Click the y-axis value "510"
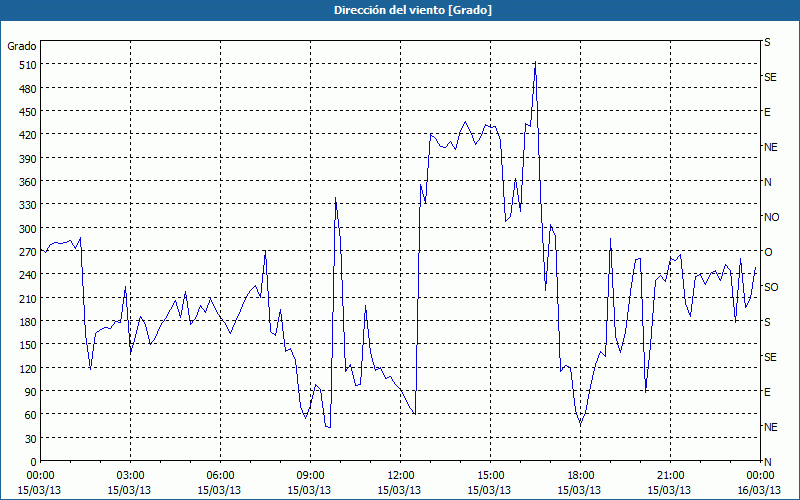Viewport: 800px width, 500px height. coord(28,65)
